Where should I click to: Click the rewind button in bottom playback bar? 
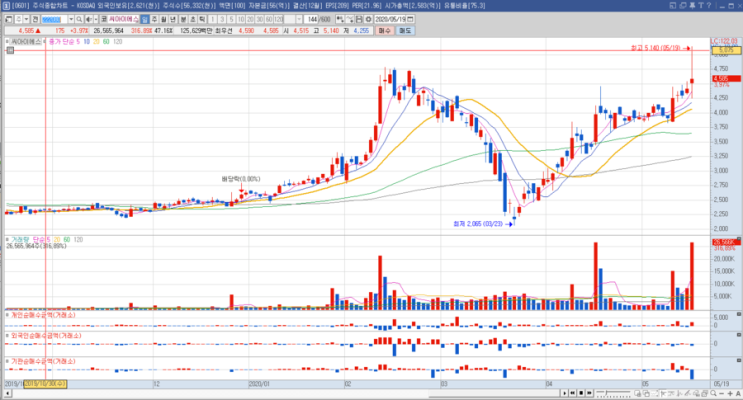(572, 393)
